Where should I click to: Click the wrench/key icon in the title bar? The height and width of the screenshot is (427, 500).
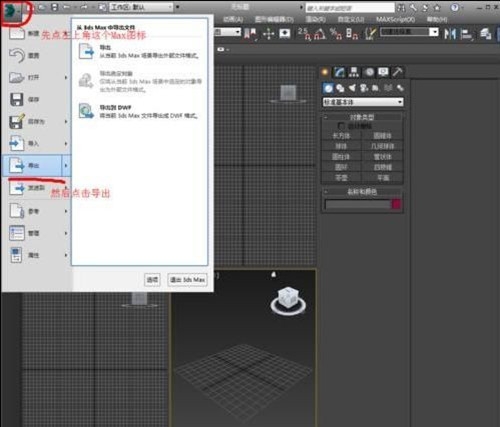point(414,7)
